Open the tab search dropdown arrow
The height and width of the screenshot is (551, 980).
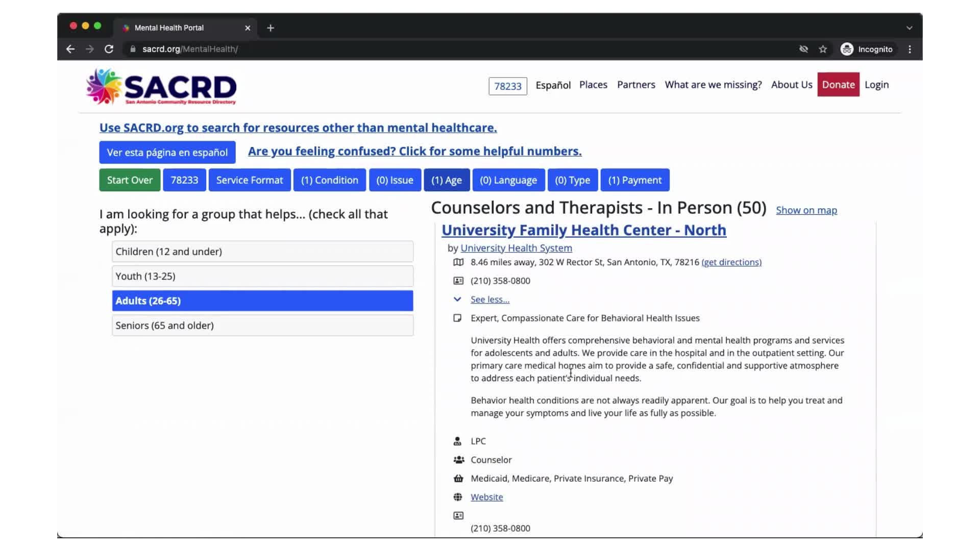coord(909,28)
